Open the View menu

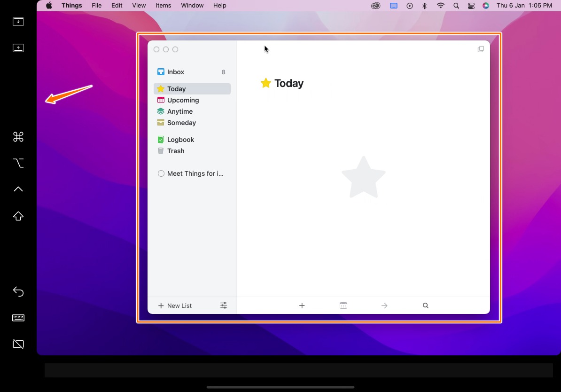(139, 5)
